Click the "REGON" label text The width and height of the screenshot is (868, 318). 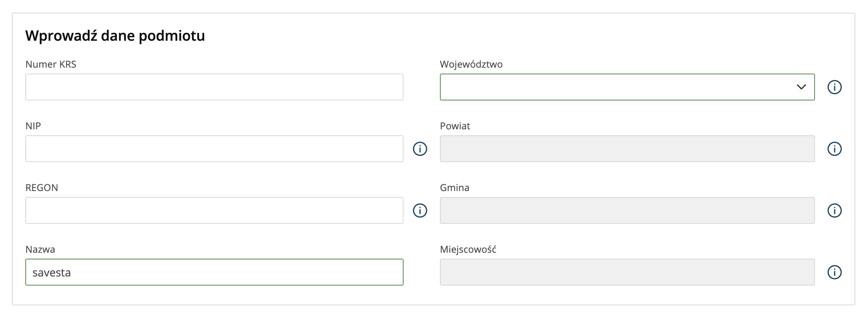42,187
